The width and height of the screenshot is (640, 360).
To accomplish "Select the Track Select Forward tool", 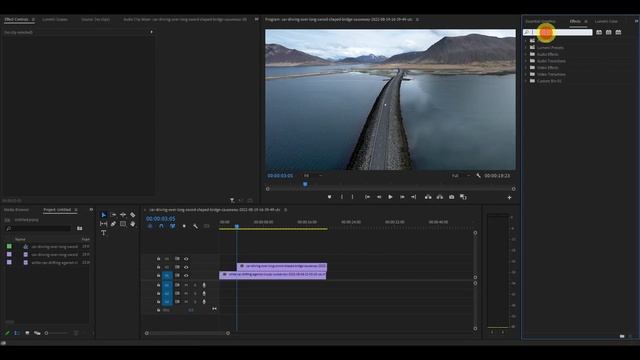I will (x=113, y=215).
